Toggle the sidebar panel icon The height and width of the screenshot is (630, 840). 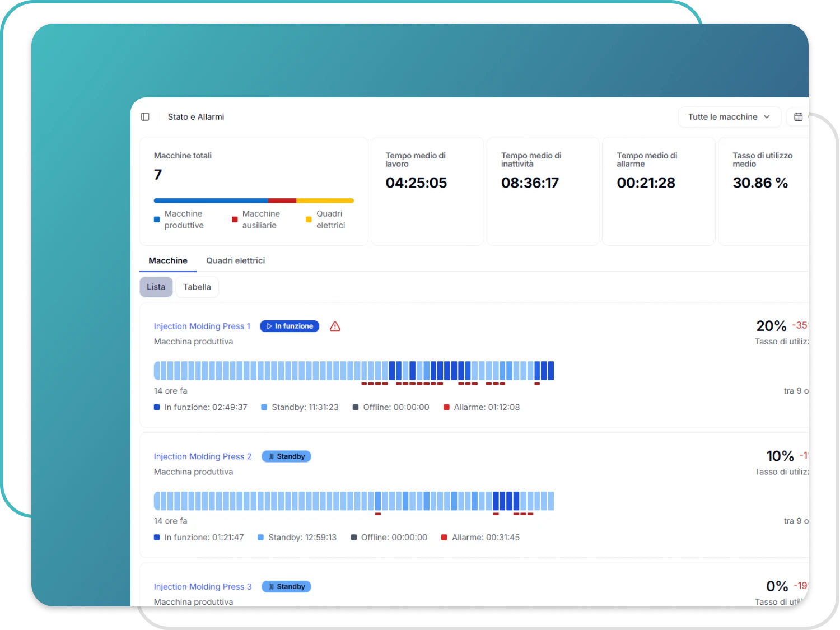pyautogui.click(x=145, y=117)
